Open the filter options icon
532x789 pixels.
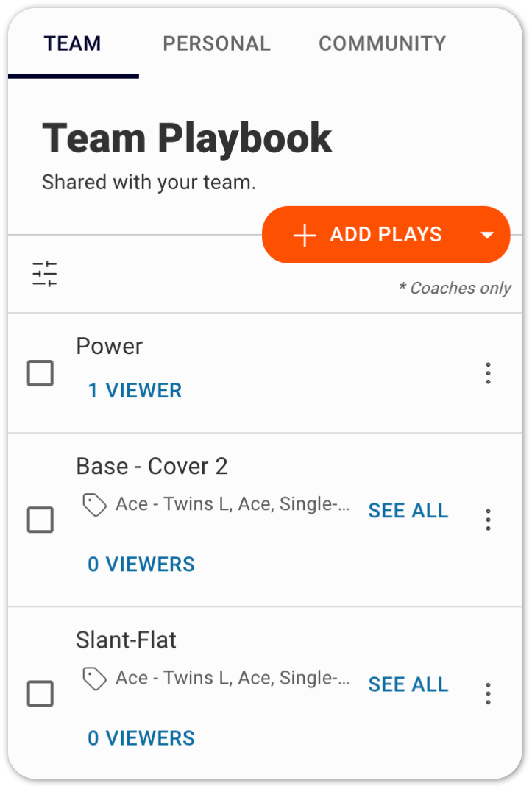[x=44, y=273]
